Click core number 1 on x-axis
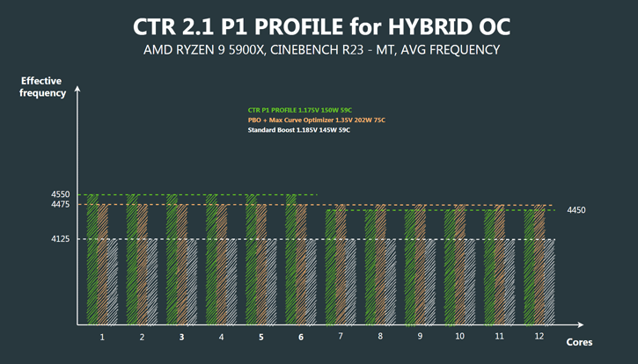The image size is (638, 364). [x=102, y=337]
